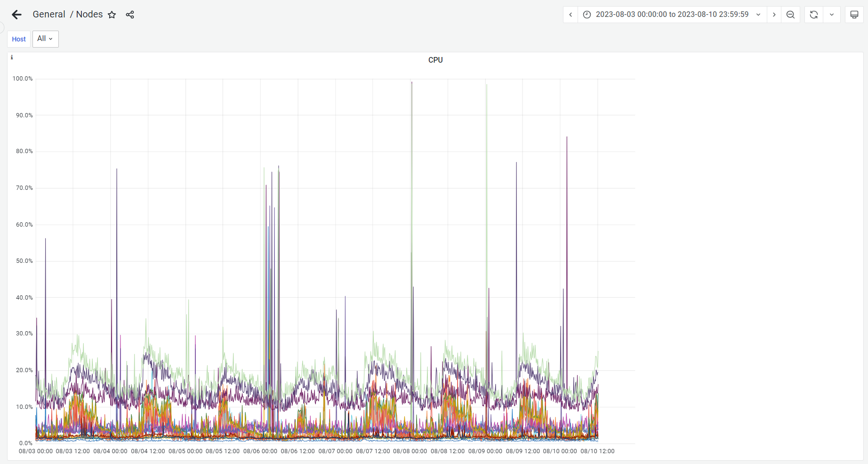Image resolution: width=868 pixels, height=464 pixels.
Task: Click the displayed time range text
Action: tap(672, 15)
